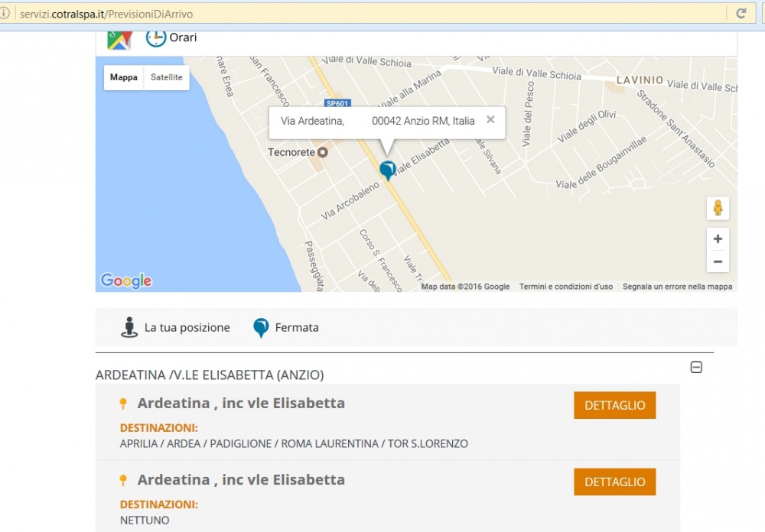
Task: Open the Google Maps icon link
Action: click(119, 40)
